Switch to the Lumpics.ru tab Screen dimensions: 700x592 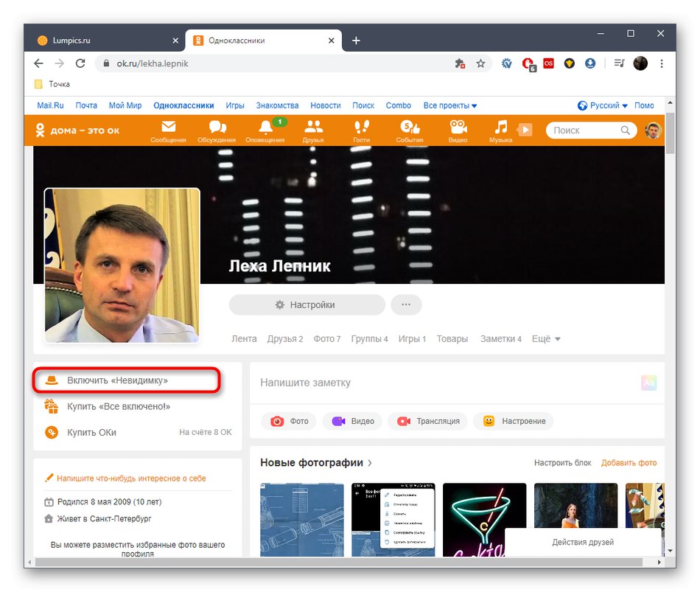click(x=105, y=41)
